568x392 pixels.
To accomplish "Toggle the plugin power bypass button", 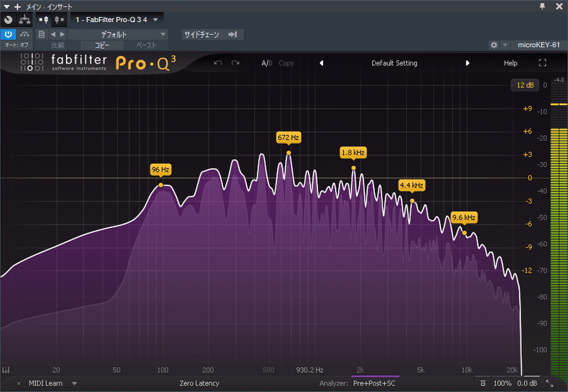I will click(x=9, y=34).
